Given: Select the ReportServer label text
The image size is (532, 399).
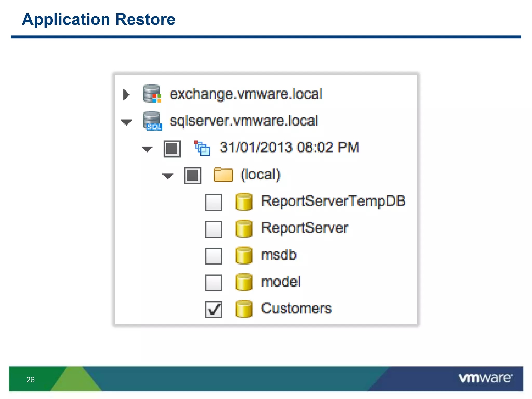Looking at the screenshot, I should coord(305,228).
